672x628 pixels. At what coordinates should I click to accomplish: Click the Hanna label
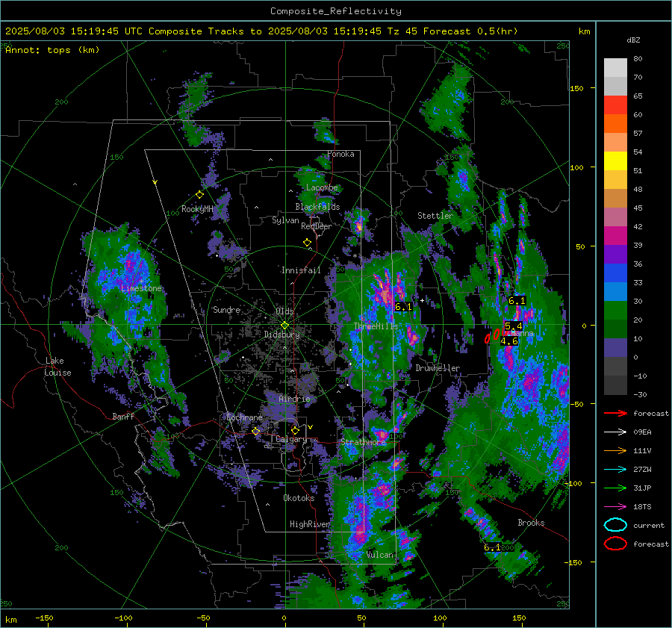[x=523, y=333]
